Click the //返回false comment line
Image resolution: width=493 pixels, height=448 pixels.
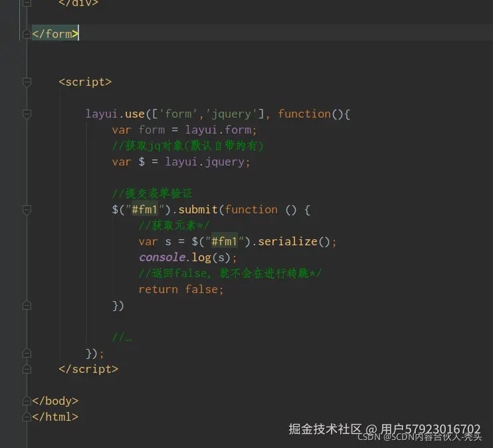click(x=230, y=273)
